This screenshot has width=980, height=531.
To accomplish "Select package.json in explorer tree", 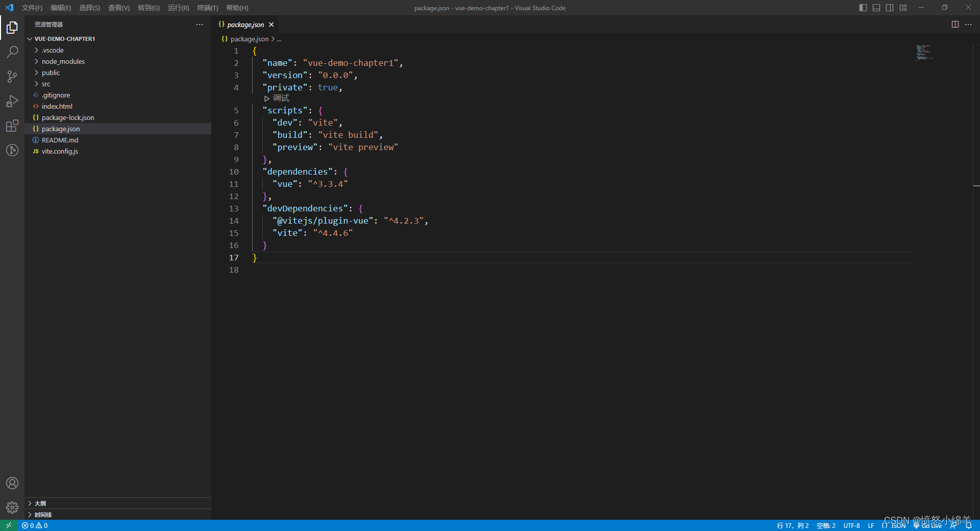I will (118, 129).
